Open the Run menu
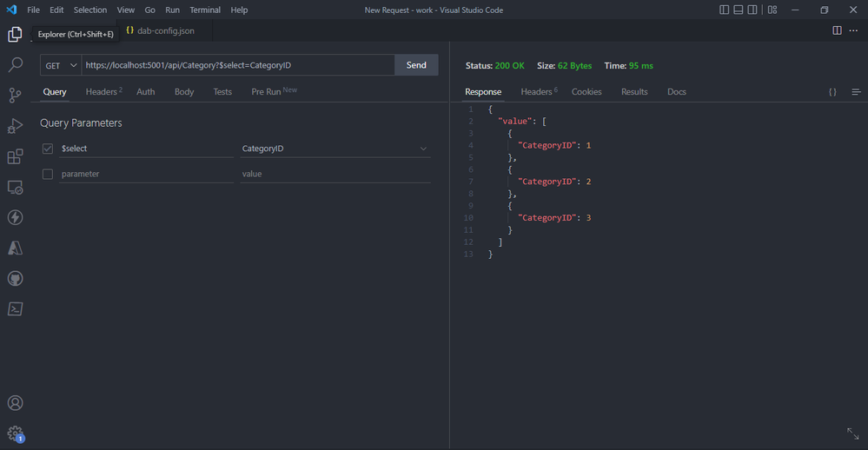The image size is (868, 450). tap(172, 10)
